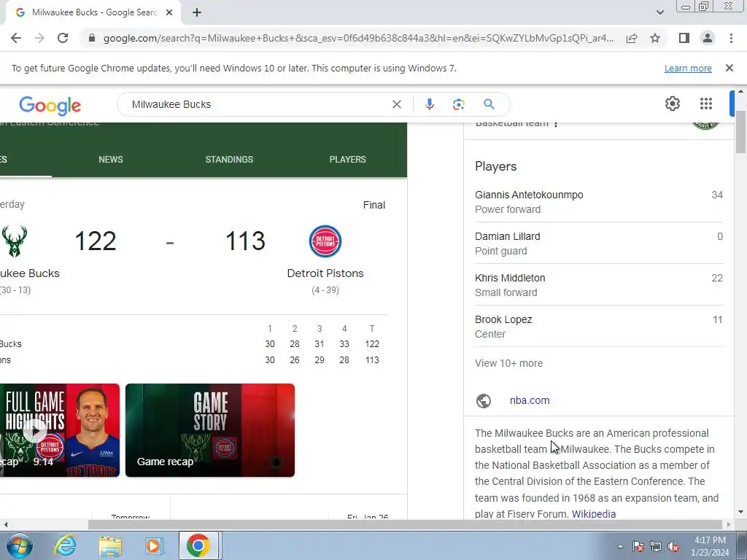
Task: Expand View 10+ more players
Action: click(x=508, y=363)
